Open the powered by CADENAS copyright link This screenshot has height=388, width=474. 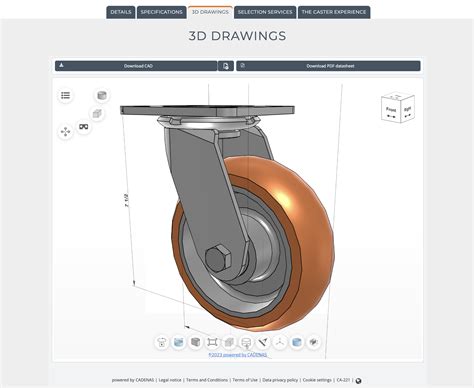238,355
